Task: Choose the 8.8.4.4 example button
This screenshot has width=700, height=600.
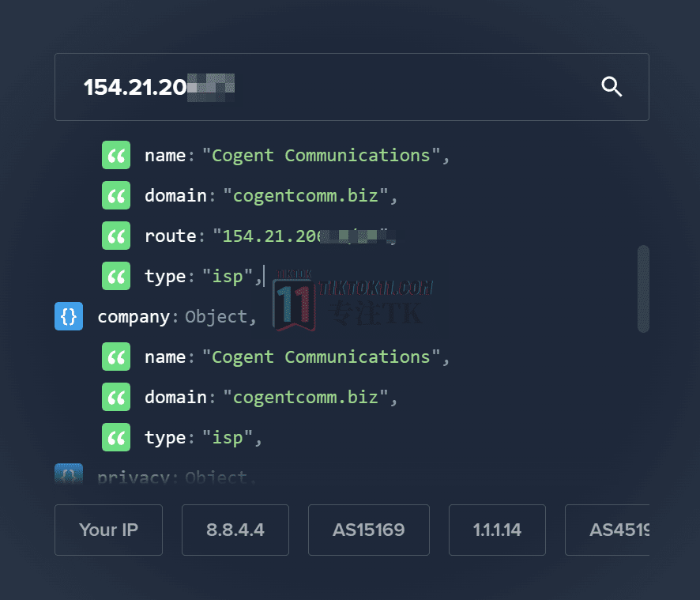Action: click(235, 530)
